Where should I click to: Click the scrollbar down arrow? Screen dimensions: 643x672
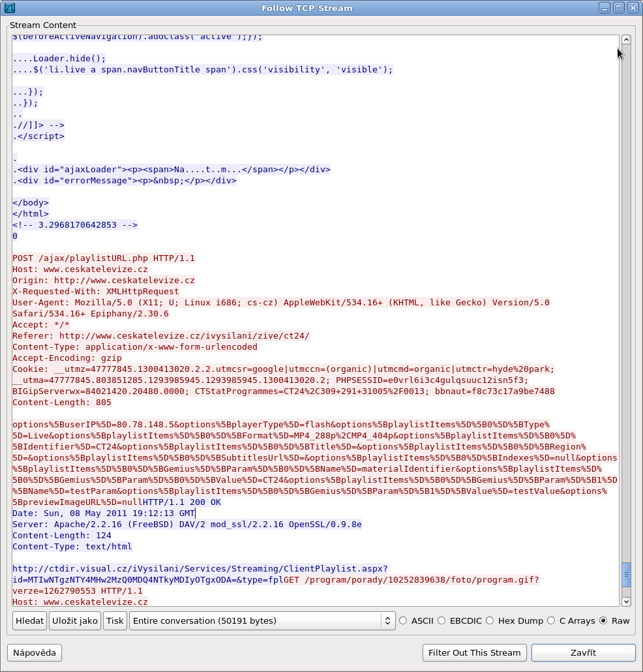pos(626,602)
